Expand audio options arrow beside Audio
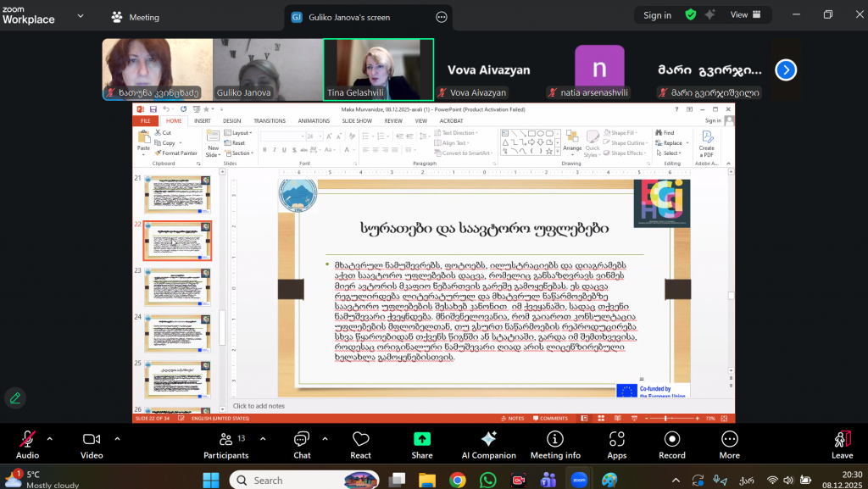 (50, 438)
